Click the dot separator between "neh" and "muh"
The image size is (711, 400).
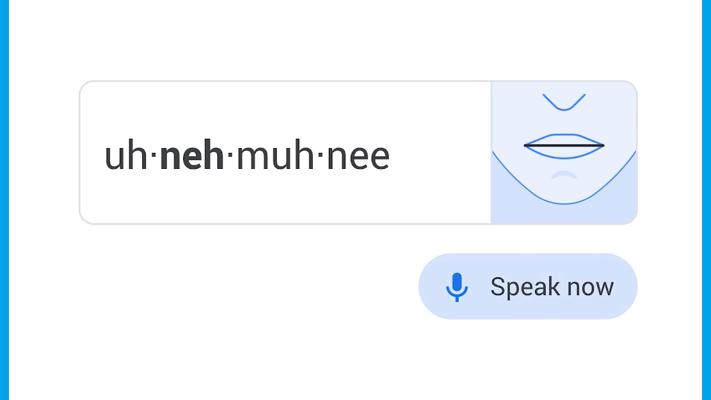(x=229, y=156)
